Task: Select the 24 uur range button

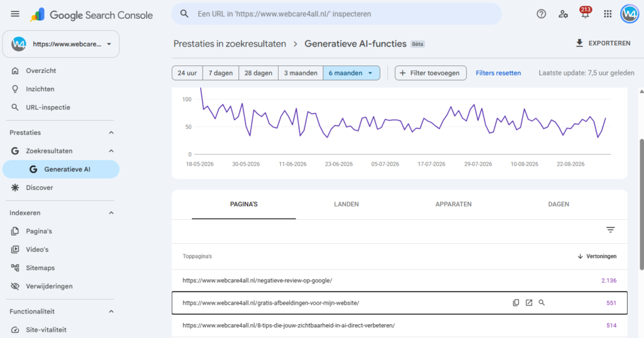Action: (187, 73)
